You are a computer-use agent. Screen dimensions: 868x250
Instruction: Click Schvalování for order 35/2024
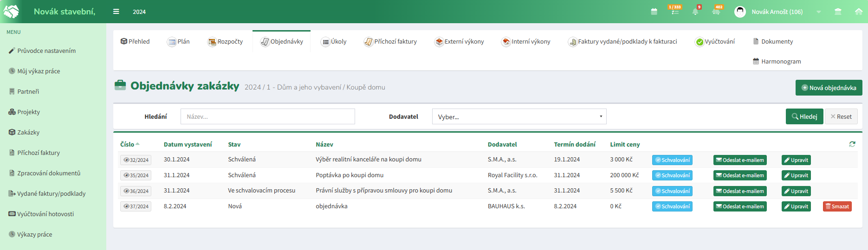[x=672, y=175]
